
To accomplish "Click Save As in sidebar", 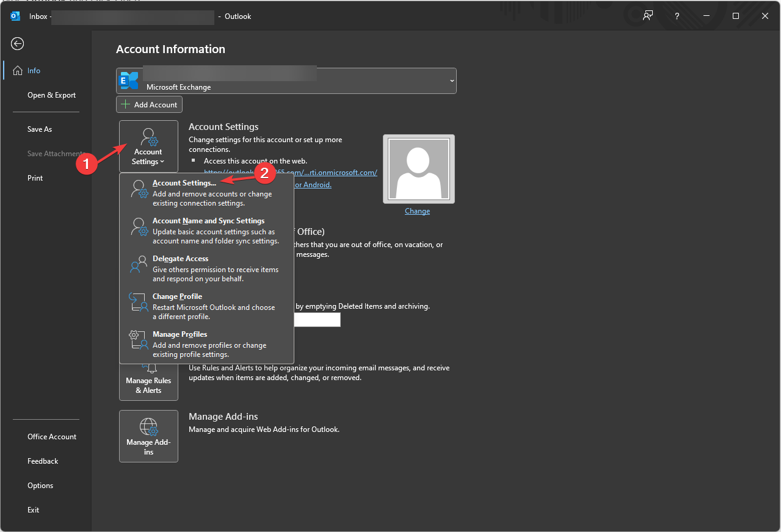I will 40,129.
